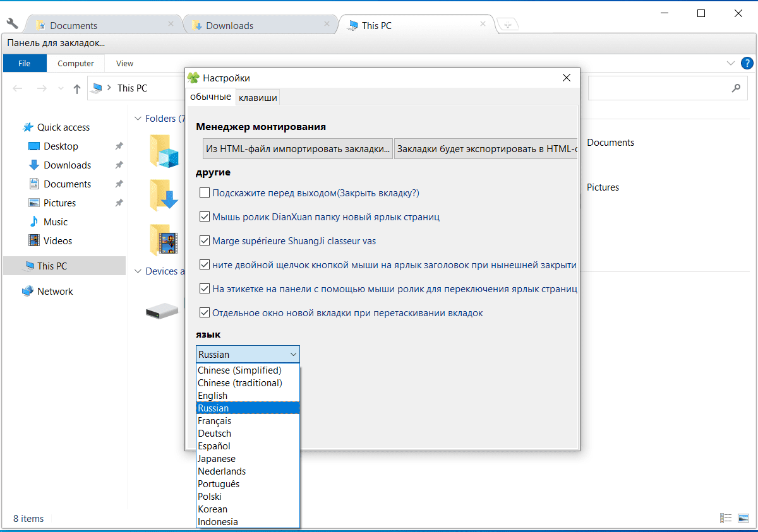Close the This PC tab
The height and width of the screenshot is (532, 758).
[483, 24]
